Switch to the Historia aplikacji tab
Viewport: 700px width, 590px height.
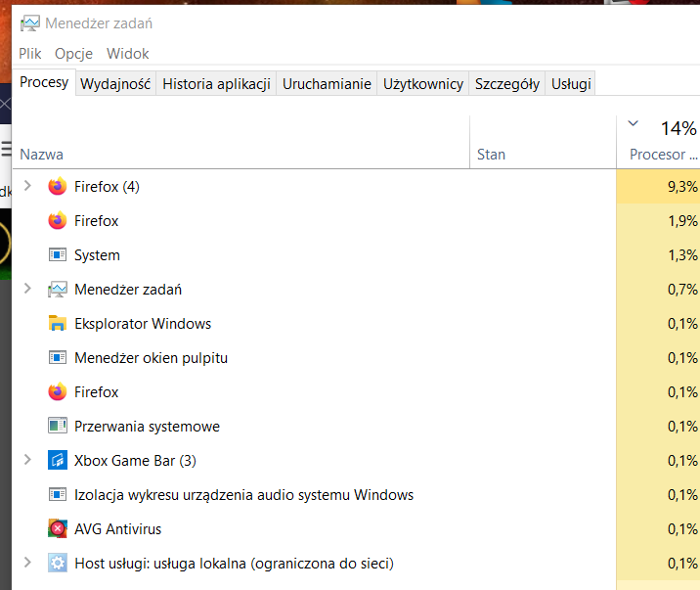216,83
